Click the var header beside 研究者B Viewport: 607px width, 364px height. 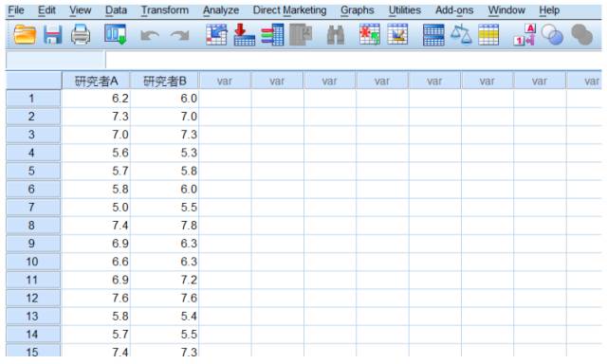(x=225, y=81)
